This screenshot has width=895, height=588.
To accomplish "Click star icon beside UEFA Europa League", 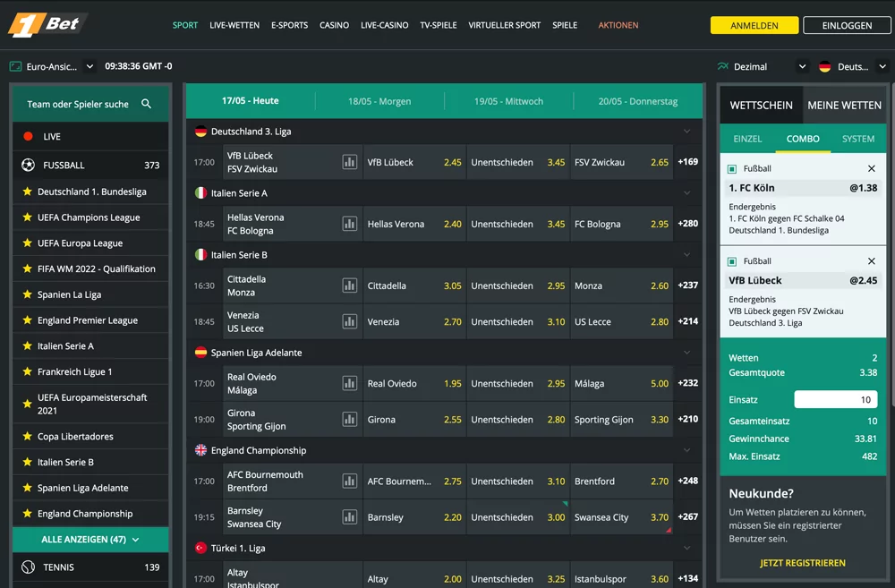I will click(x=27, y=243).
